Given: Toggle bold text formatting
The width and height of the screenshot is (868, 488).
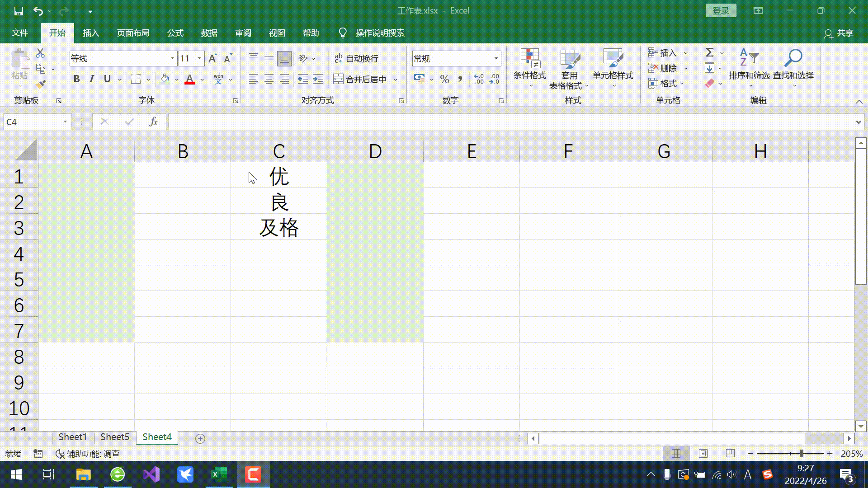Looking at the screenshot, I should coord(76,78).
